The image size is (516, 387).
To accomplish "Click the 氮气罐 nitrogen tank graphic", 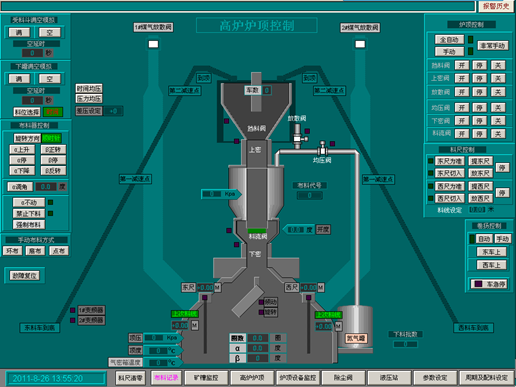I will point(355,329).
